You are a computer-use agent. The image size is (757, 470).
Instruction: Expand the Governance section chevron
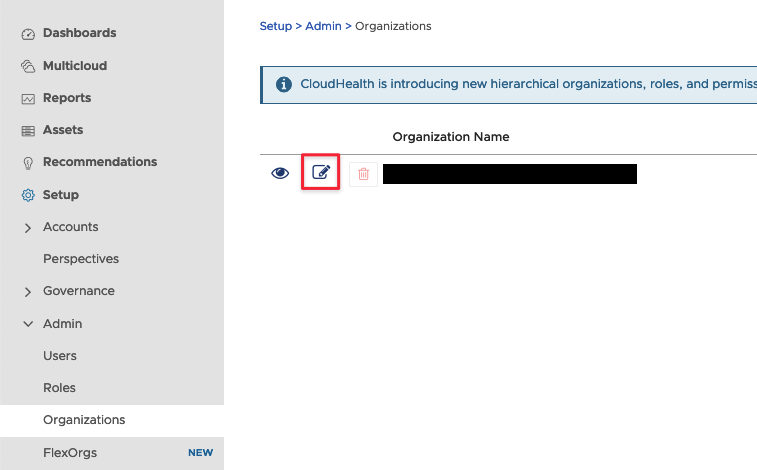coord(28,292)
